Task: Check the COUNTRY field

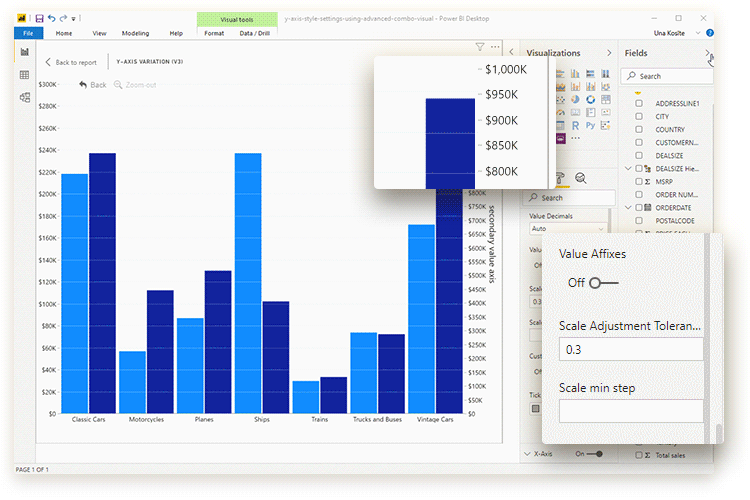Action: pos(639,129)
